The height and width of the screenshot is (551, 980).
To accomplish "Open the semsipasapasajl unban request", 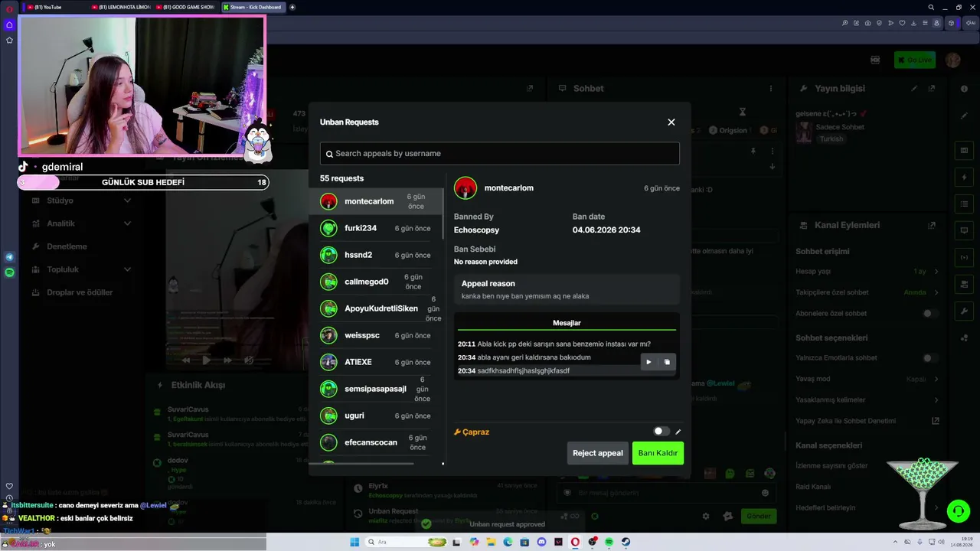I will click(375, 389).
